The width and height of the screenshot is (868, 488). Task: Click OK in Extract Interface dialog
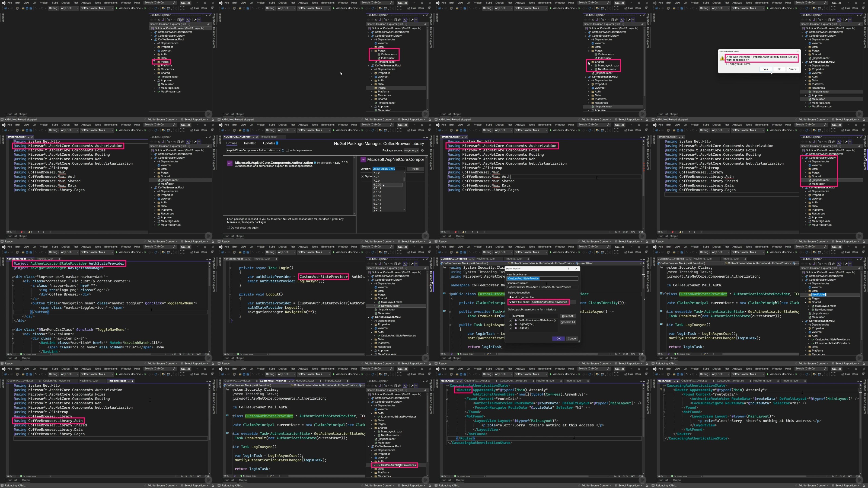[x=558, y=339]
